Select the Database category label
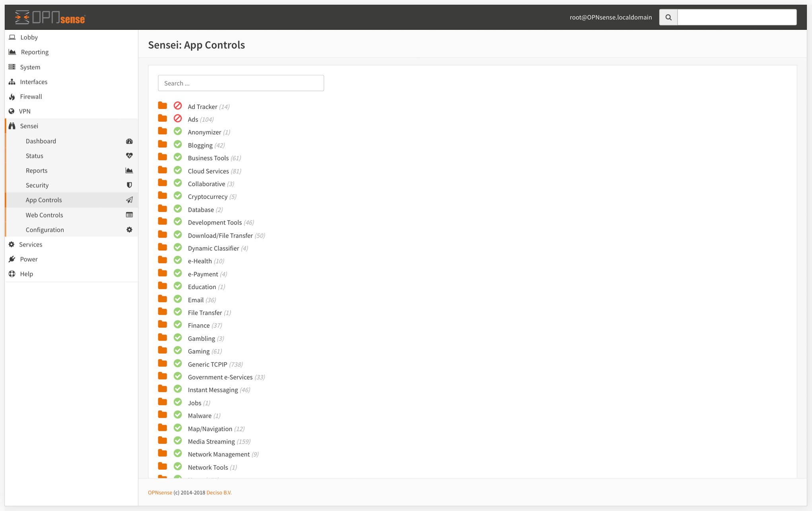The height and width of the screenshot is (511, 812). pos(201,209)
